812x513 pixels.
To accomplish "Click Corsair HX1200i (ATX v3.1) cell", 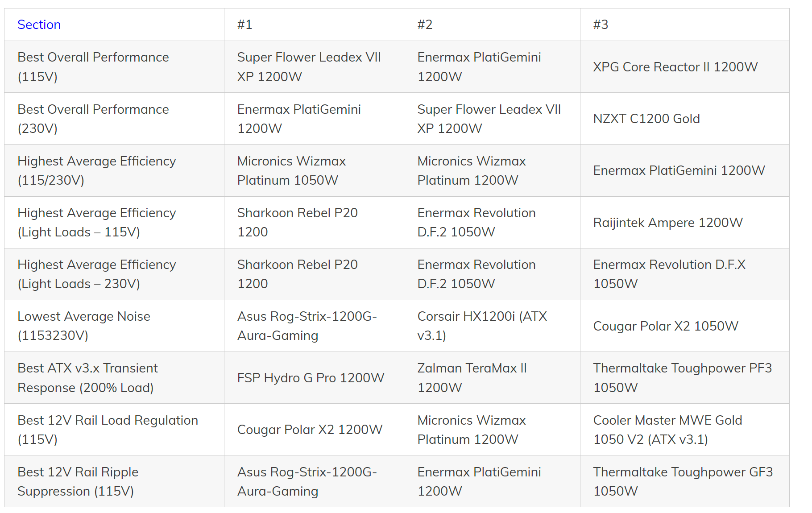I will pos(482,326).
